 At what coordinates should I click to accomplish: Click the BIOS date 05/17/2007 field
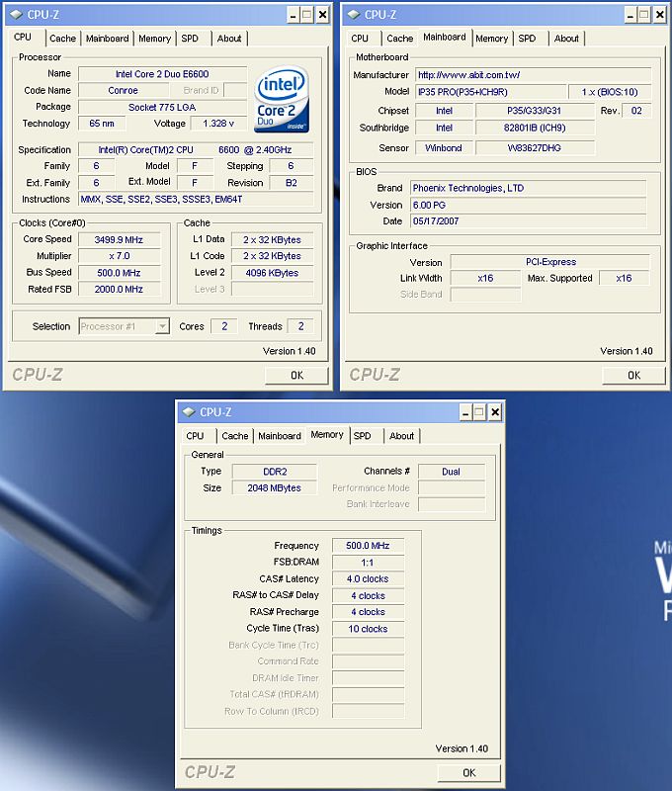528,220
